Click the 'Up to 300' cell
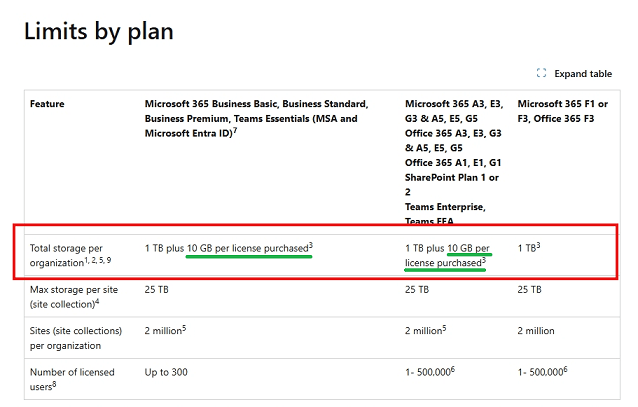638x407 pixels. (x=166, y=372)
